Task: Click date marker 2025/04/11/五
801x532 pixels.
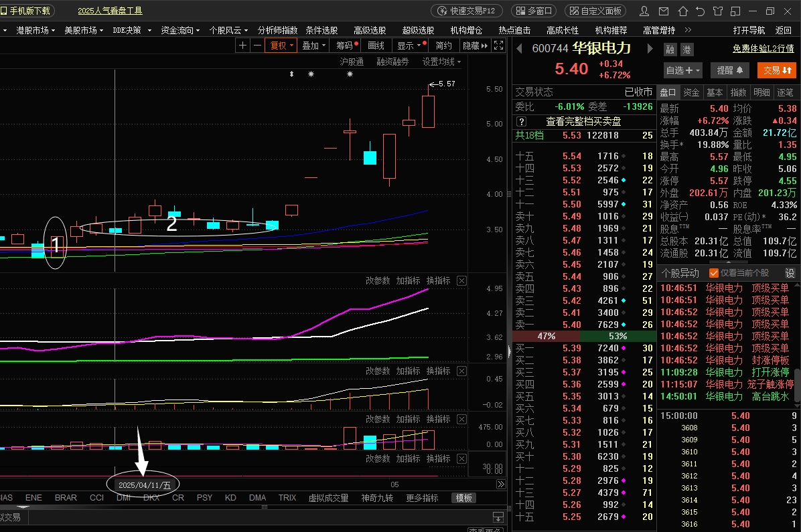Action: click(x=144, y=485)
